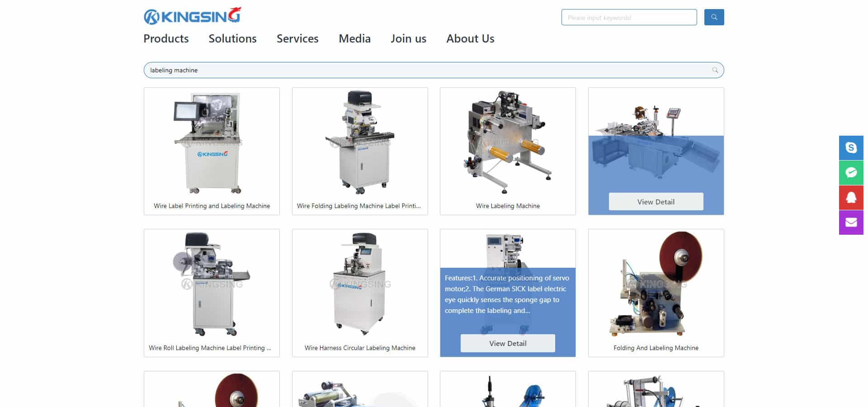The width and height of the screenshot is (868, 407).
Task: Open the Products menu
Action: pos(166,39)
